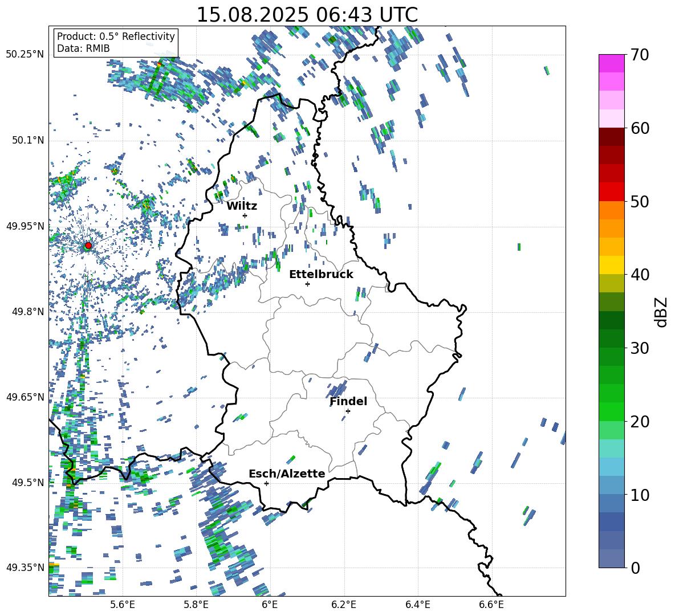
Task: Click the 50.25°N latitude label
Action: coord(25,54)
